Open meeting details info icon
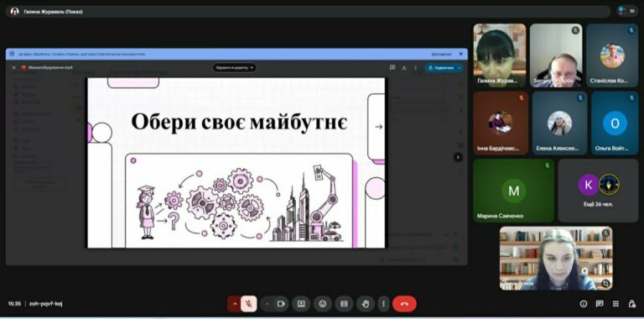This screenshot has height=319, width=644. coord(584,304)
